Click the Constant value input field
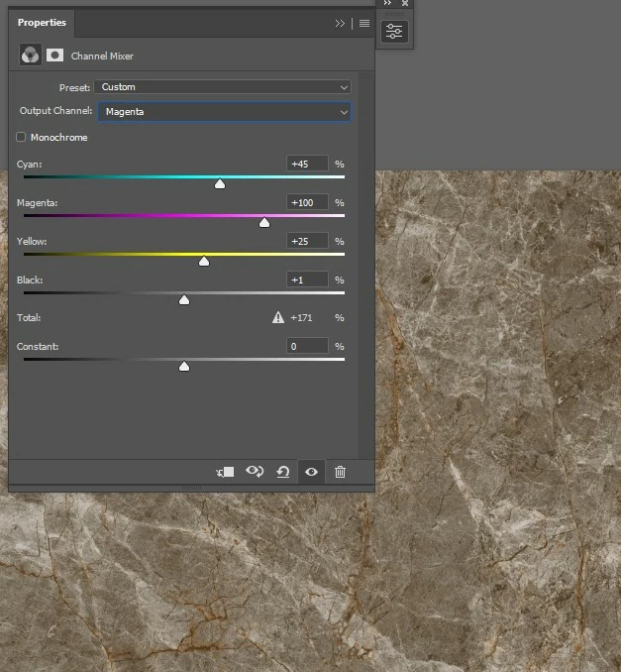The height and width of the screenshot is (672, 621). pos(307,346)
